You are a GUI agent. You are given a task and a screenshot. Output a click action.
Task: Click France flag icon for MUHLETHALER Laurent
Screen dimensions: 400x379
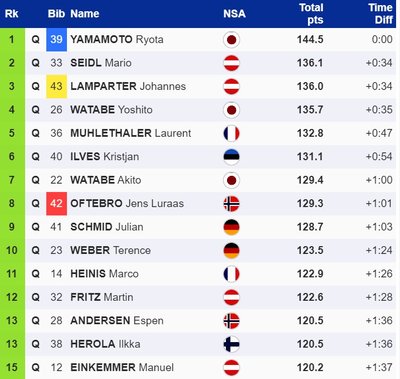point(231,133)
